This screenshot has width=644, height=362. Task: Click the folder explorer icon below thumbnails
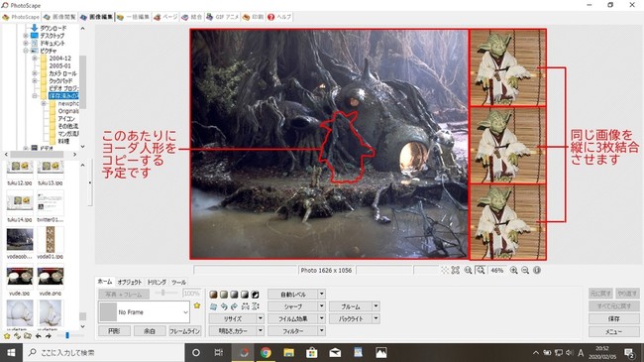pos(28,336)
